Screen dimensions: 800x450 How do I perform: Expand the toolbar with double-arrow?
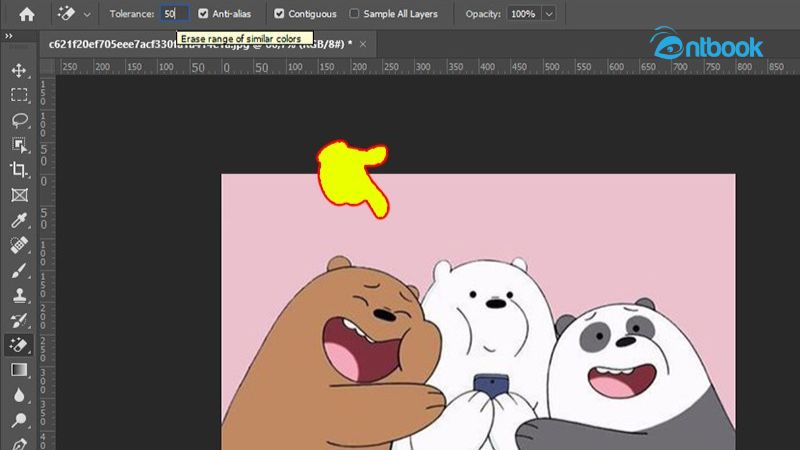[9, 36]
